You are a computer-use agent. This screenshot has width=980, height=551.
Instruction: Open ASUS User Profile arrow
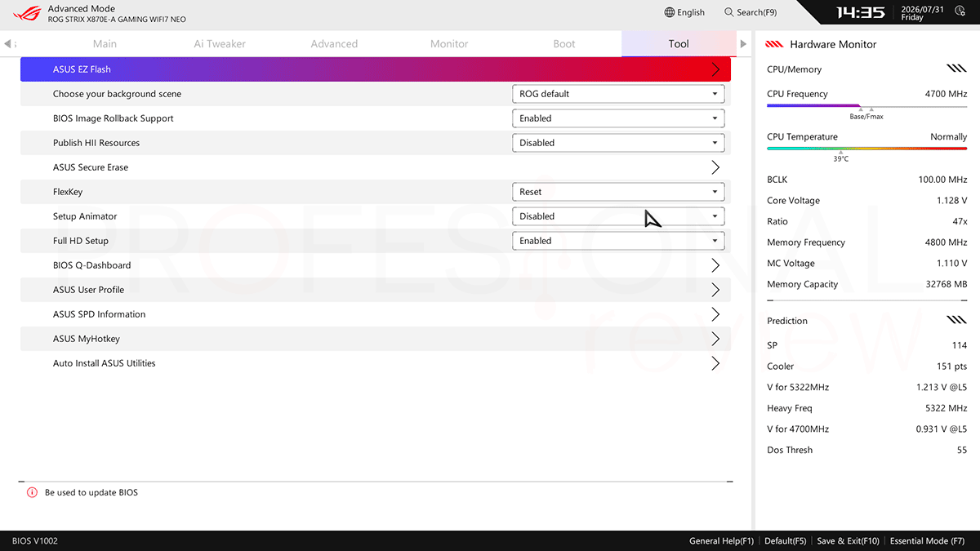point(715,290)
